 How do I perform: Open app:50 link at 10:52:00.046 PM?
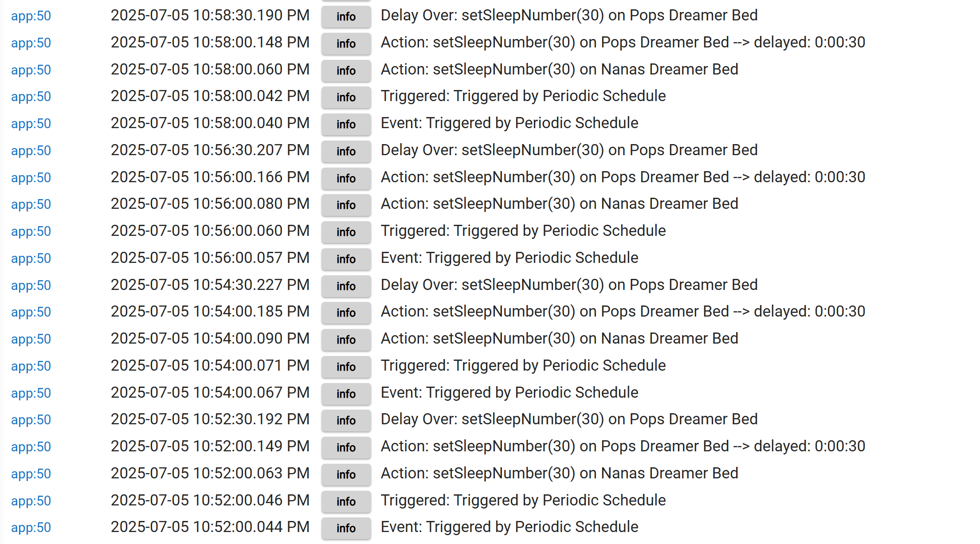point(31,501)
